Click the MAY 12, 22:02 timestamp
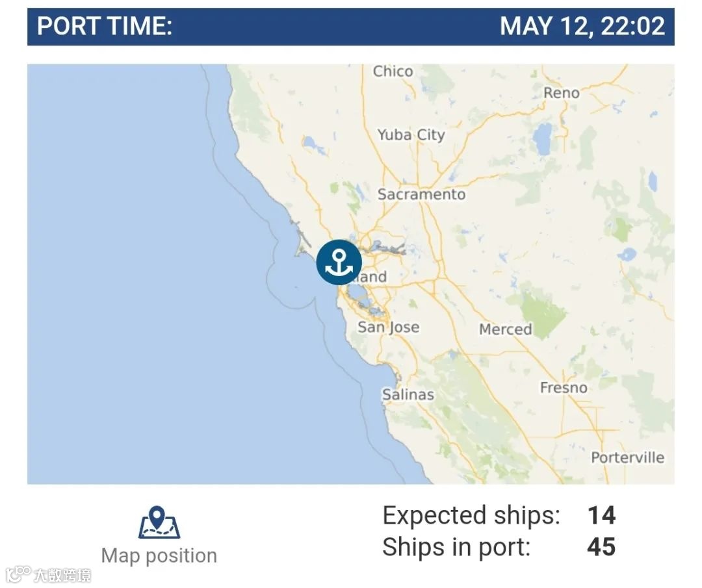The width and height of the screenshot is (702, 588). coord(582,27)
